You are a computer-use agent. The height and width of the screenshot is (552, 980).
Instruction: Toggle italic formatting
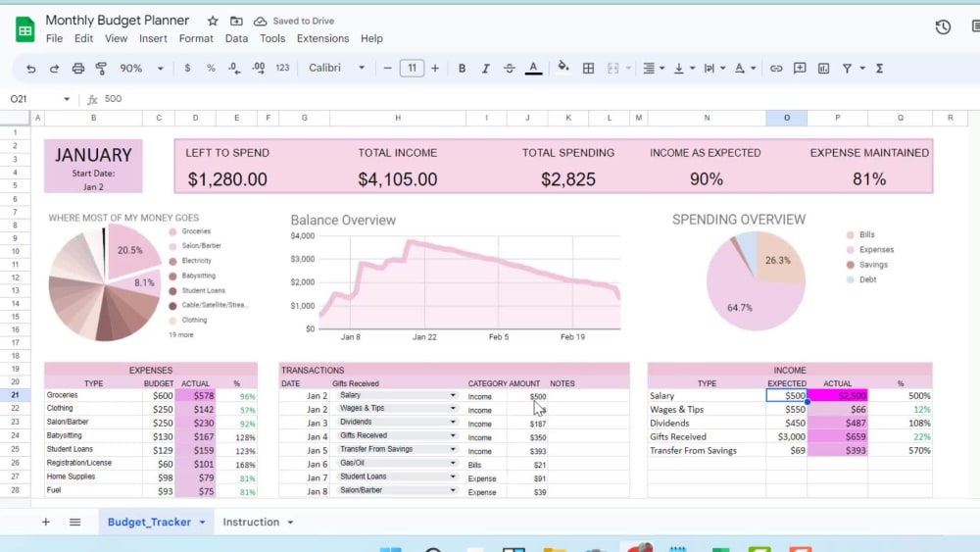coord(486,68)
